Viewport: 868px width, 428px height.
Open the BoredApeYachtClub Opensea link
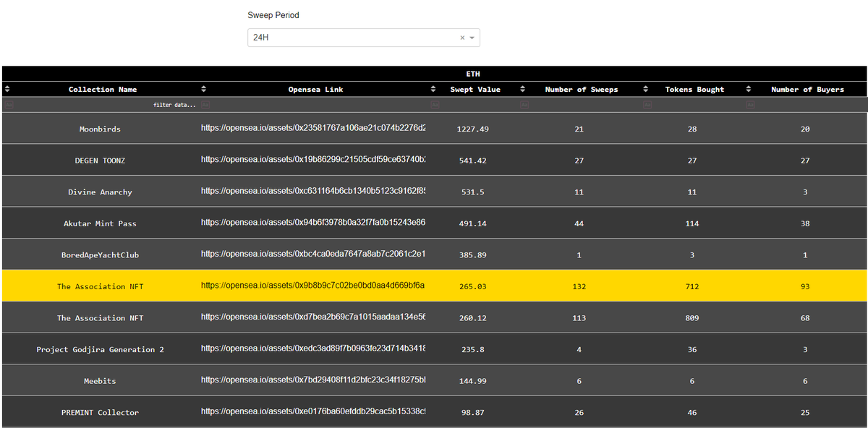[x=313, y=254]
